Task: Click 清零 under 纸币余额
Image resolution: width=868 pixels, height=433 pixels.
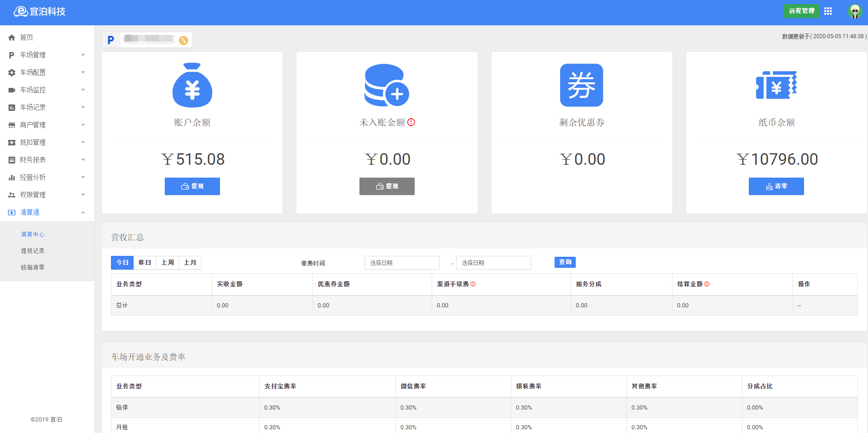Action: 776,186
